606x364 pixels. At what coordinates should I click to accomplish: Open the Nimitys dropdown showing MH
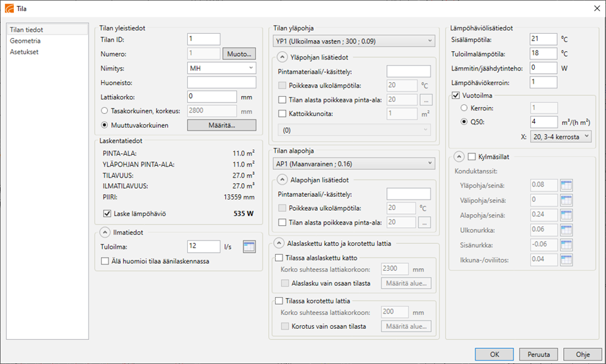[x=221, y=68]
